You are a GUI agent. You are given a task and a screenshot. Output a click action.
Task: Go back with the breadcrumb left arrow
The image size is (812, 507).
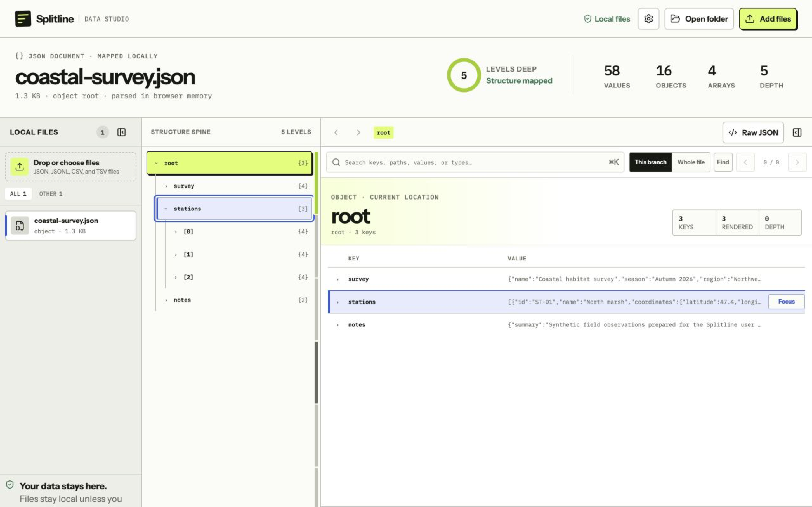coord(336,132)
